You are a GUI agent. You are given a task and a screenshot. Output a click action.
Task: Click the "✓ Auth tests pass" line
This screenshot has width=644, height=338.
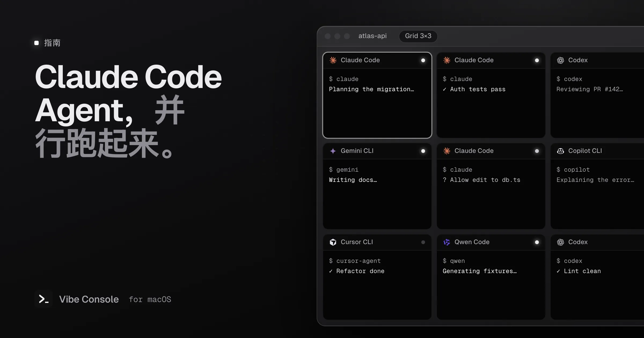(474, 89)
